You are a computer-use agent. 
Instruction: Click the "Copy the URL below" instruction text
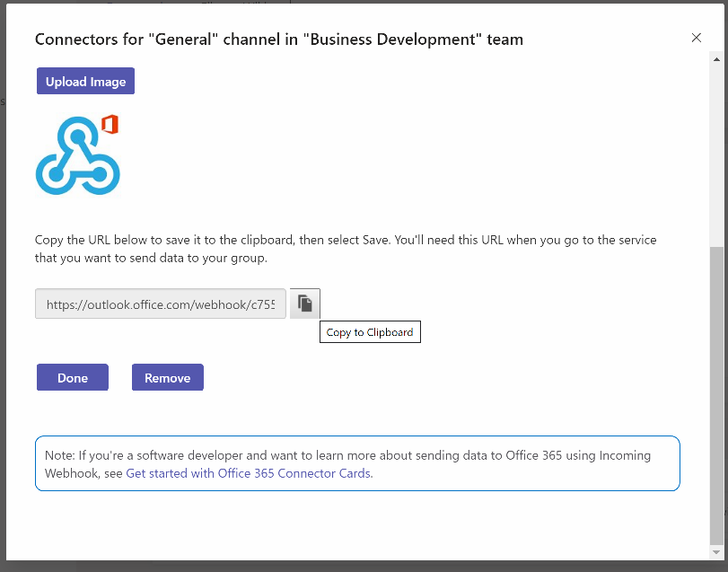tap(346, 249)
